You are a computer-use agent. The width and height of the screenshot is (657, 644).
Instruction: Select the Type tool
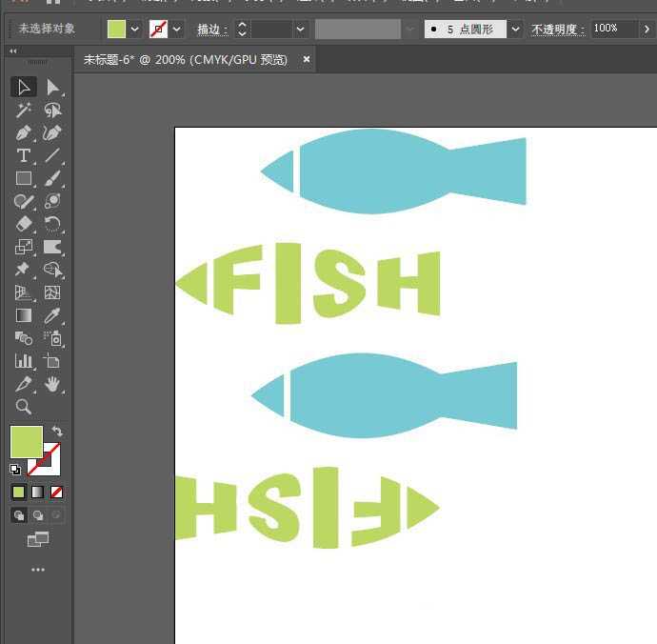tap(24, 156)
